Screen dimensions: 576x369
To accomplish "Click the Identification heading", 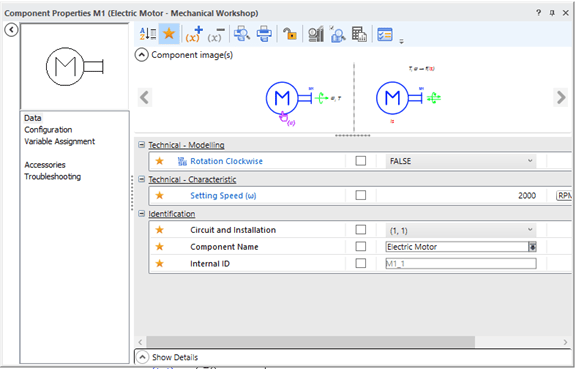I will (172, 214).
